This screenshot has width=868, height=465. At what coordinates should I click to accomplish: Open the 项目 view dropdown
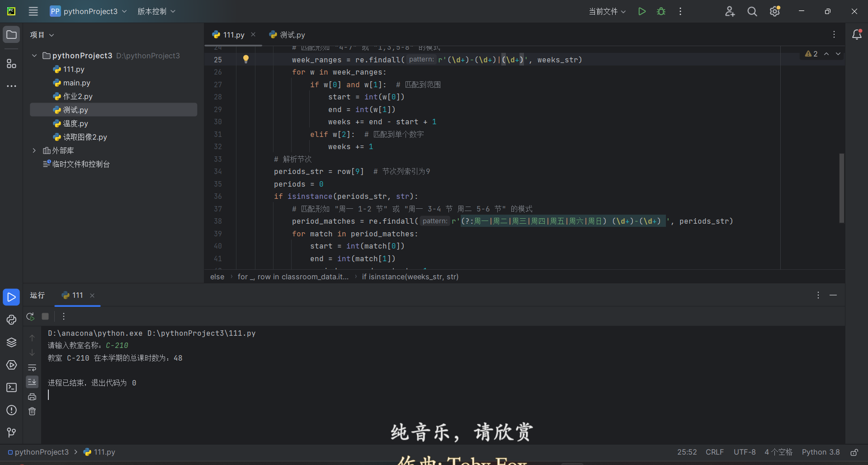point(42,35)
